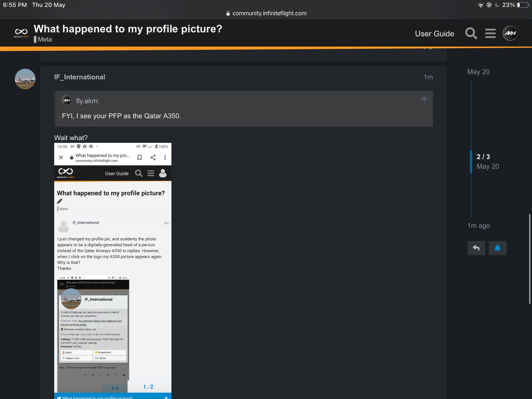Viewport: 532px width, 399px height.
Task: Toggle the notification bell button
Action: click(497, 248)
